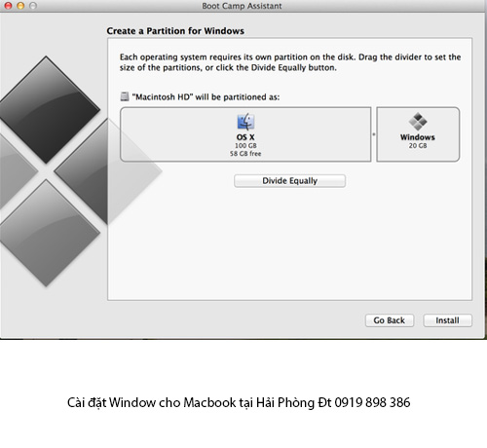Click the Boot Camp Assistant window title

pos(242,6)
